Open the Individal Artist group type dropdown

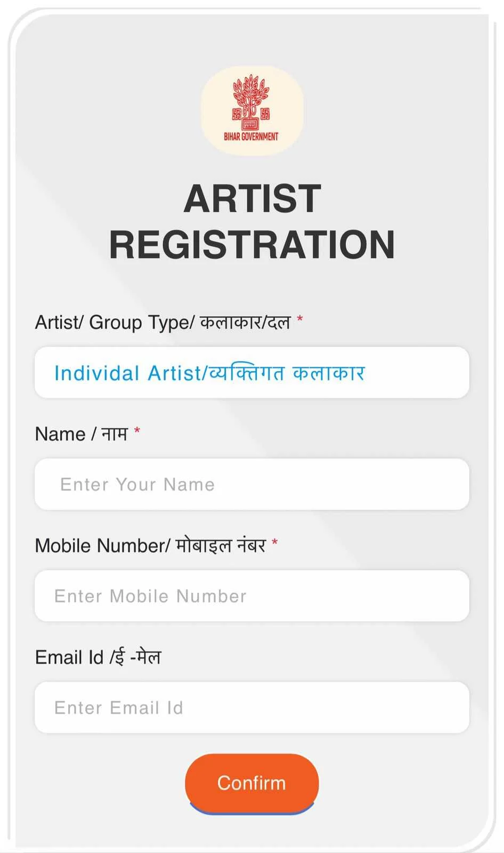(252, 373)
